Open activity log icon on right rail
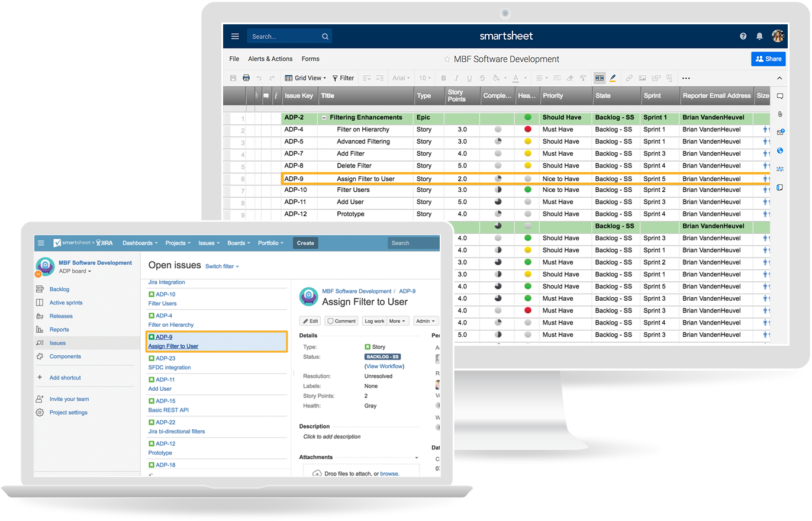The height and width of the screenshot is (521, 812). (780, 169)
